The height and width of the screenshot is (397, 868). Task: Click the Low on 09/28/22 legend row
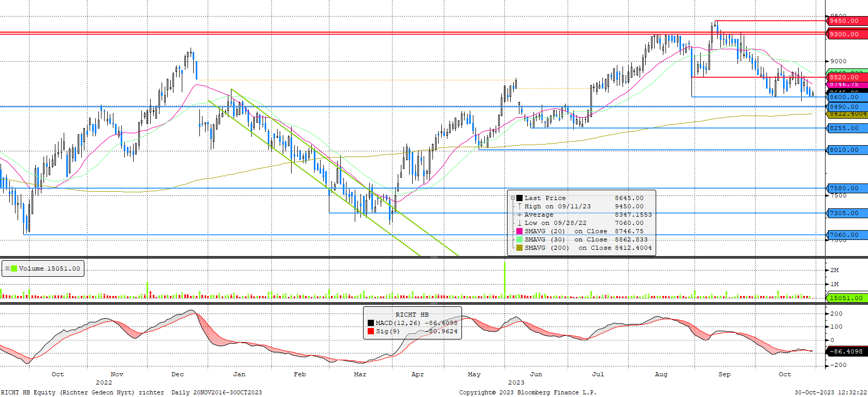point(581,223)
